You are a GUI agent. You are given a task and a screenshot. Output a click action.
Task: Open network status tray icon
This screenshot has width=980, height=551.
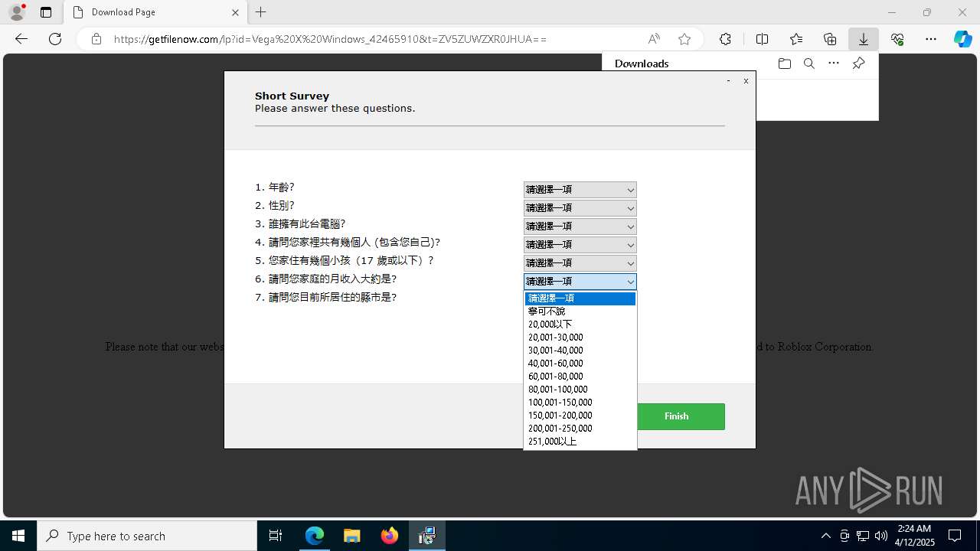863,536
